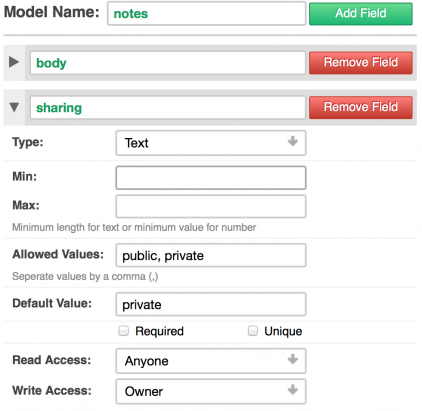Image resolution: width=422 pixels, height=411 pixels.
Task: Focus the Max input field
Action: click(211, 206)
